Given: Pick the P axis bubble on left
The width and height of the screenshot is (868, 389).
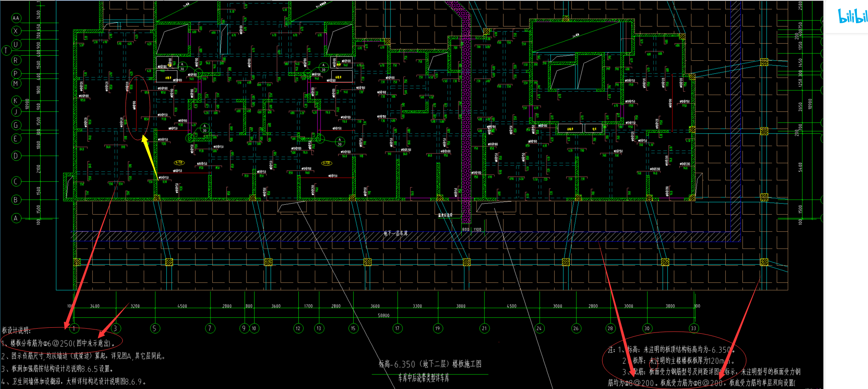Looking at the screenshot, I should pyautogui.click(x=16, y=74).
